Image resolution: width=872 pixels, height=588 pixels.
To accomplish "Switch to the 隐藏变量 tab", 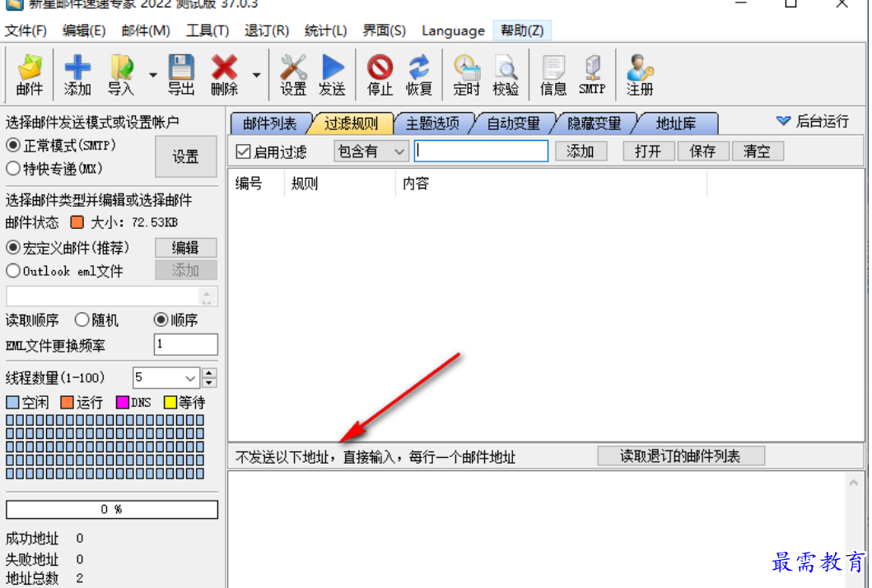I will pyautogui.click(x=595, y=124).
